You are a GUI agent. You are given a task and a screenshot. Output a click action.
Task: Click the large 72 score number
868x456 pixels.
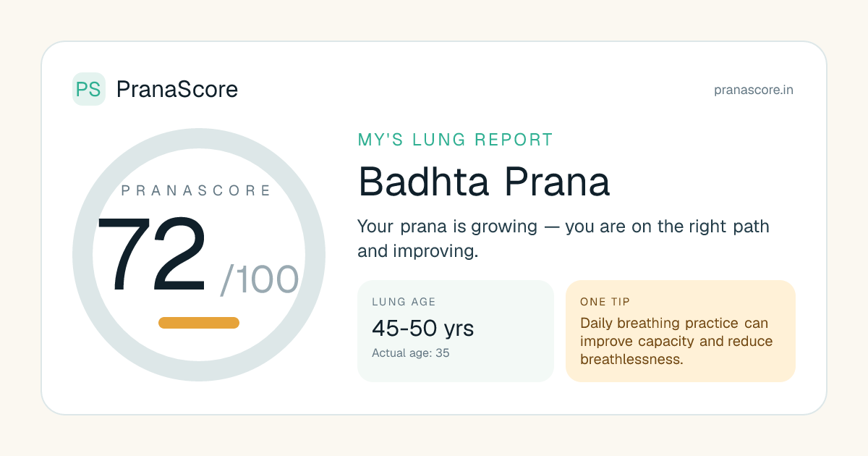tap(152, 256)
